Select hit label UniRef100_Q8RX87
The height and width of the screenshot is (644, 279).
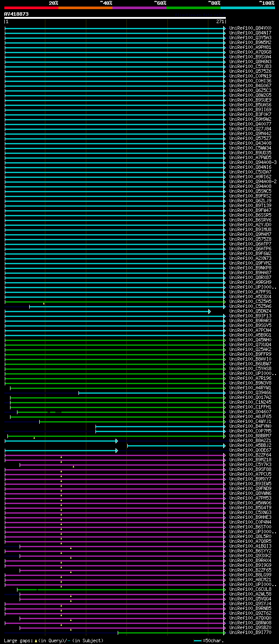(250, 277)
